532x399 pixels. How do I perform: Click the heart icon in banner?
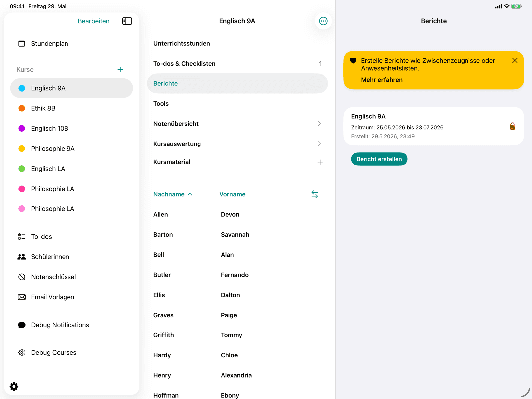coord(353,61)
